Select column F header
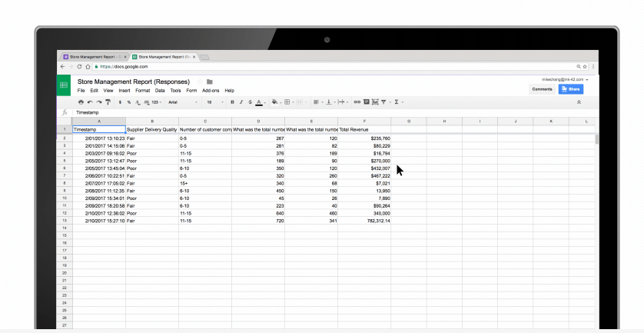The width and height of the screenshot is (644, 333). pyautogui.click(x=364, y=122)
